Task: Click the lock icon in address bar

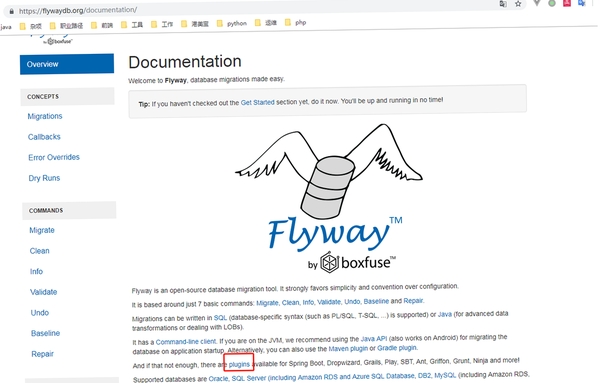Action: [11, 11]
